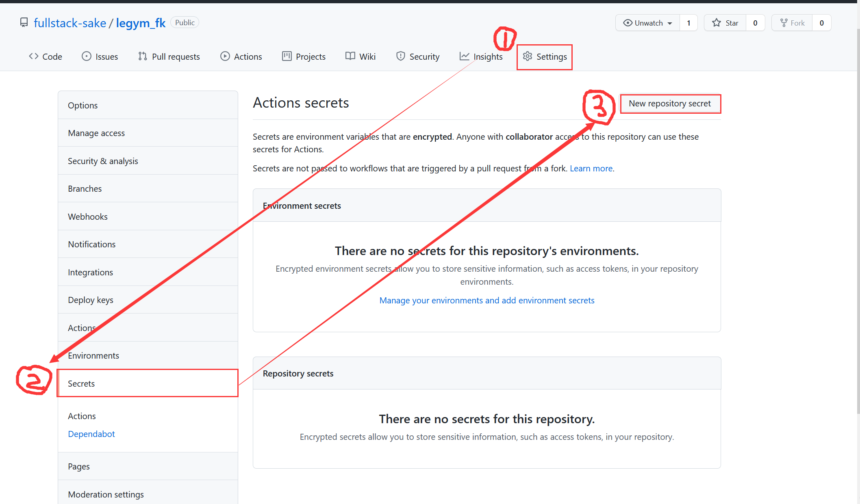This screenshot has width=860, height=504.
Task: Click the Projects board icon
Action: pyautogui.click(x=287, y=56)
